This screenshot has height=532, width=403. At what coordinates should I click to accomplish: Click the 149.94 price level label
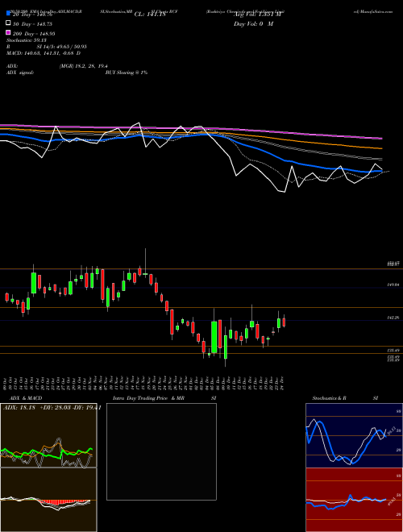[x=393, y=285]
